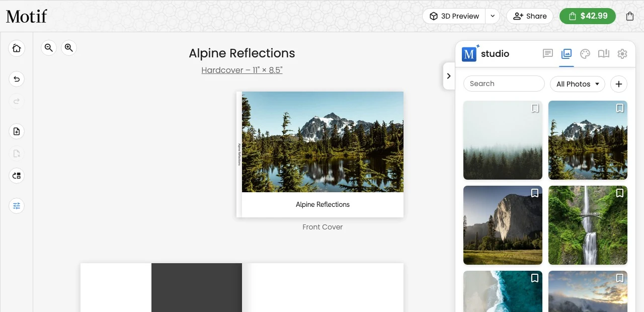Add a new page with the page-plus icon
The height and width of the screenshot is (312, 644).
coord(17,131)
